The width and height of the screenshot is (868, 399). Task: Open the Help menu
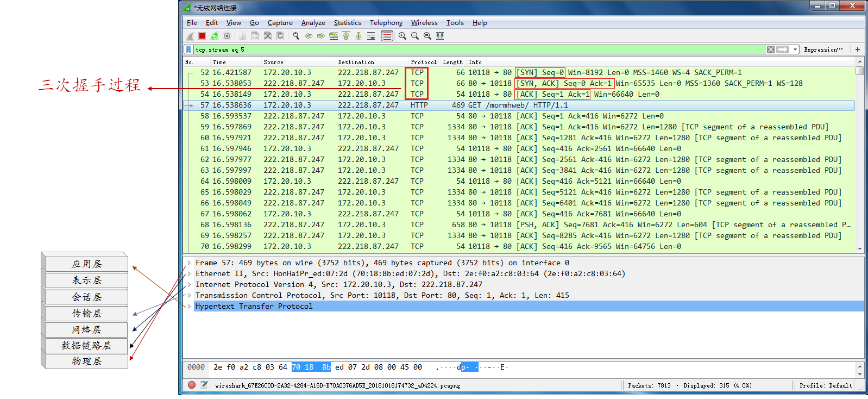[x=480, y=23]
